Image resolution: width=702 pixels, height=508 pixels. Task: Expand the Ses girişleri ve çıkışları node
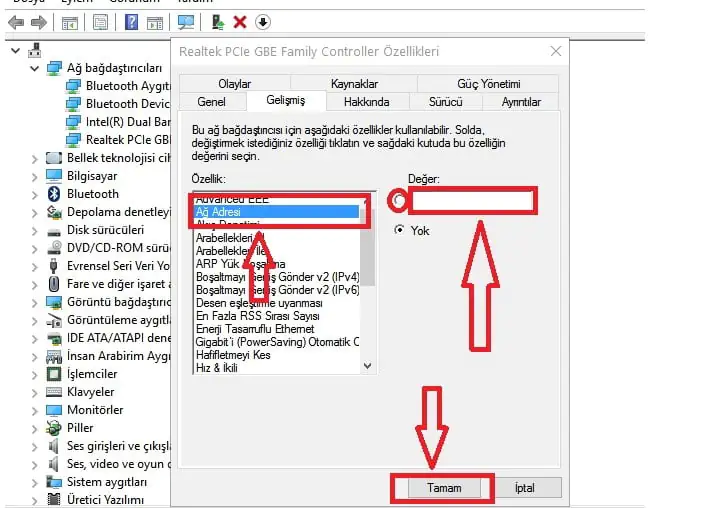pyautogui.click(x=34, y=446)
